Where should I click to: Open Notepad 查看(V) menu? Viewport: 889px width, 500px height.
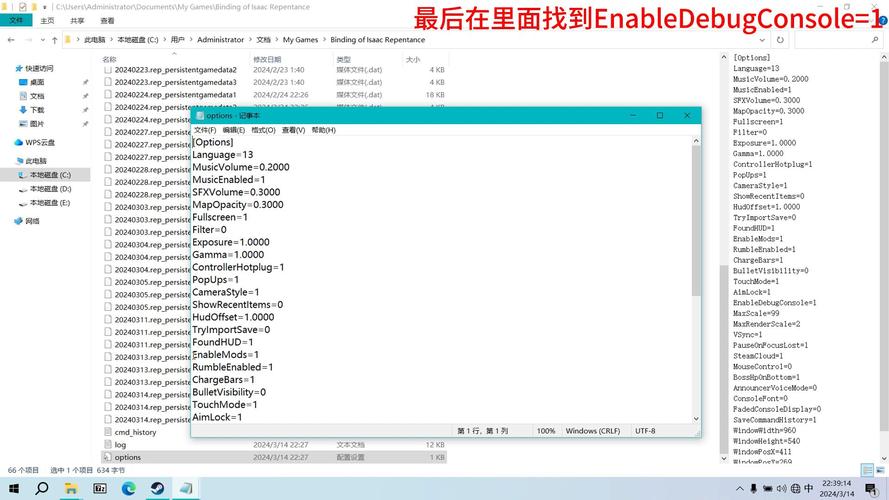click(293, 130)
